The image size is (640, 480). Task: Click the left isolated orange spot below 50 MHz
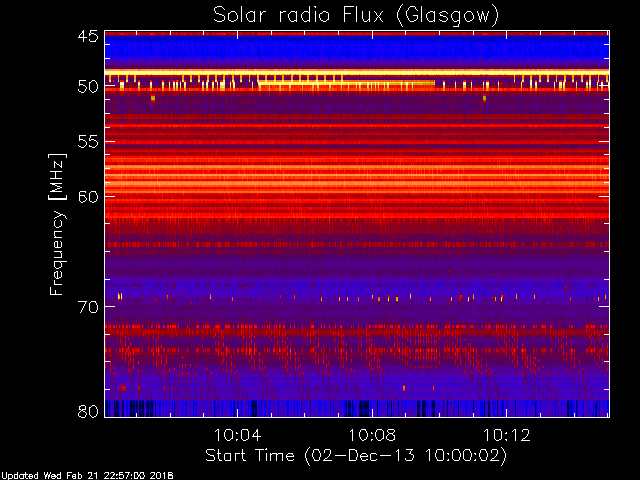point(153,98)
